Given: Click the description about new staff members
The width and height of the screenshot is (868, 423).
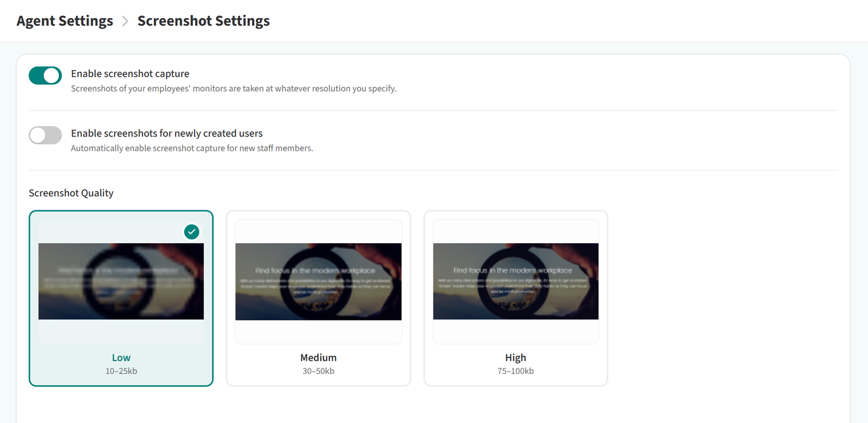Looking at the screenshot, I should coord(192,148).
